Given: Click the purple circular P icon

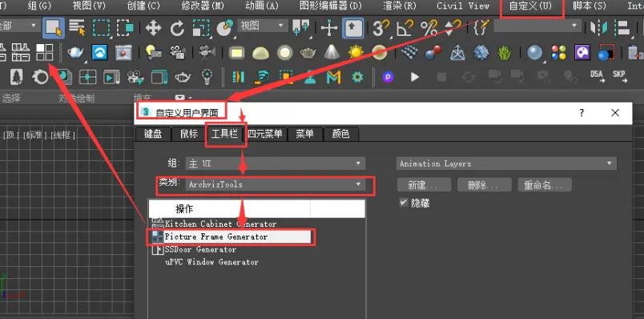Looking at the screenshot, I should pos(388,77).
